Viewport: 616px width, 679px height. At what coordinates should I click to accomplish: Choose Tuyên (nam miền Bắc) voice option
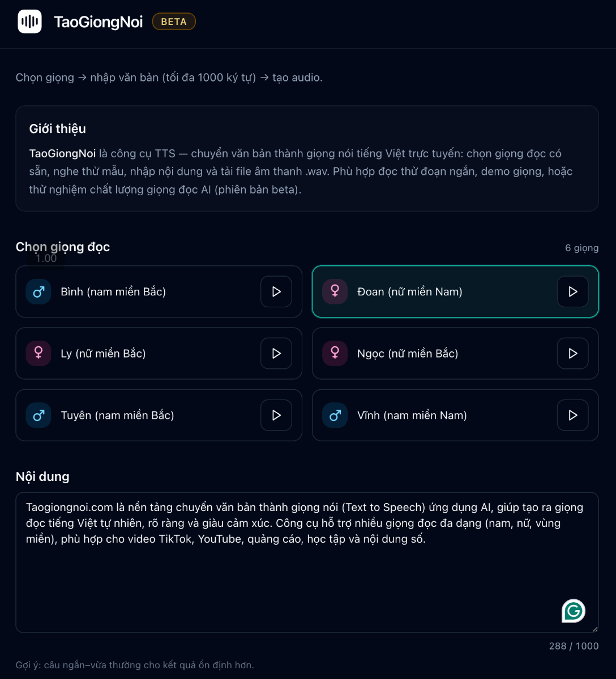[159, 415]
